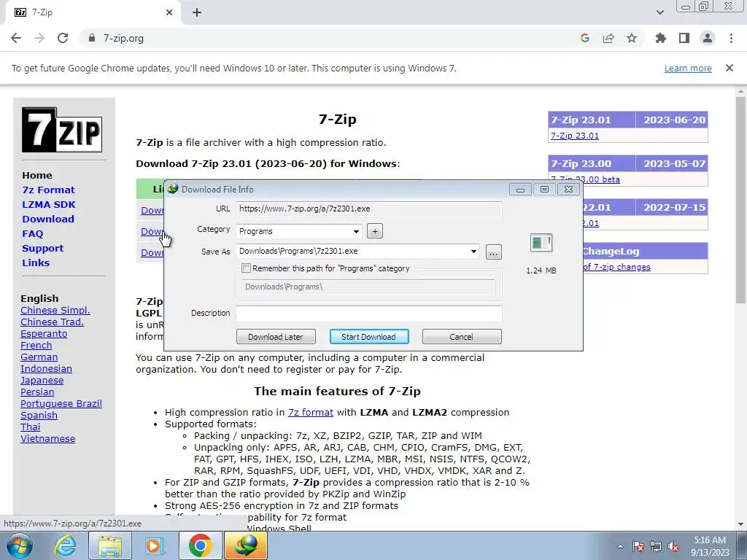Switch language to German
Image resolution: width=747 pixels, height=560 pixels.
click(39, 357)
